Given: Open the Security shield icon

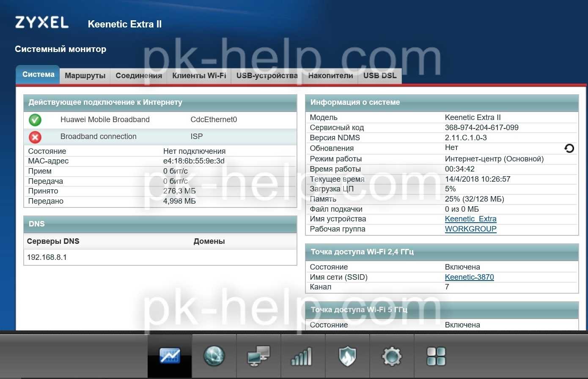Looking at the screenshot, I should [x=347, y=356].
